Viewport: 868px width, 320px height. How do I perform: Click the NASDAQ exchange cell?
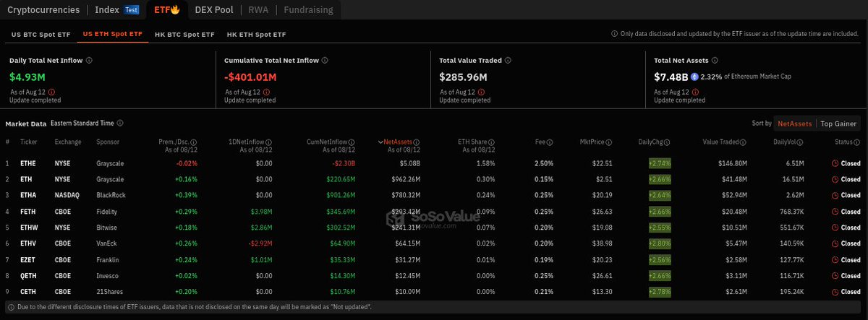tap(66, 195)
